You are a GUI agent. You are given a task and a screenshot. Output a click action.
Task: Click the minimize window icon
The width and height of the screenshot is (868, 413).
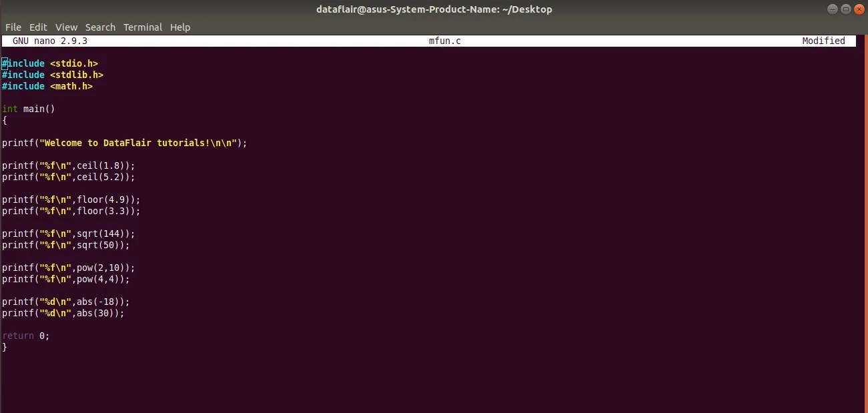click(833, 9)
